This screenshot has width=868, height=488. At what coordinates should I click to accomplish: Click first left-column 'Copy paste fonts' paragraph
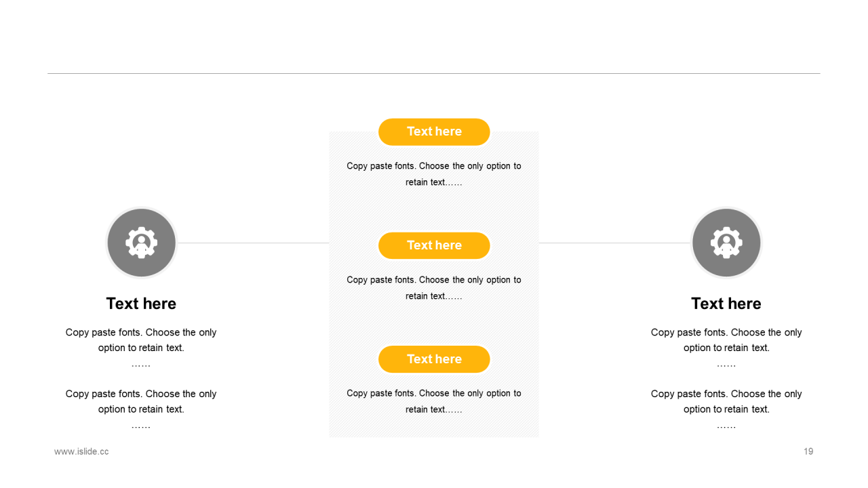tap(141, 348)
